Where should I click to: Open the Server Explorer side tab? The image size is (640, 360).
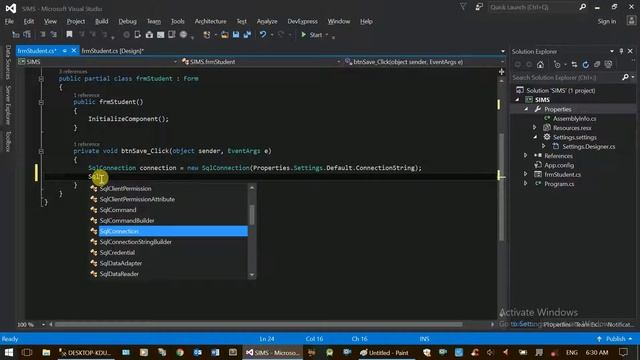8,105
